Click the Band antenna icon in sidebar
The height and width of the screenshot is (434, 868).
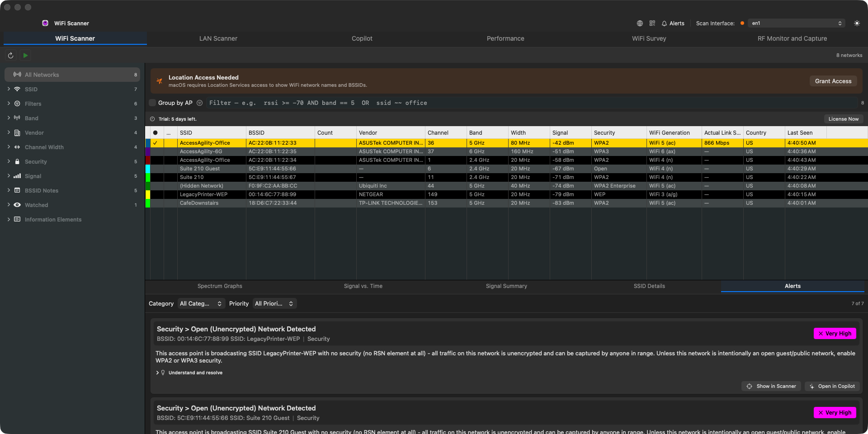[17, 118]
